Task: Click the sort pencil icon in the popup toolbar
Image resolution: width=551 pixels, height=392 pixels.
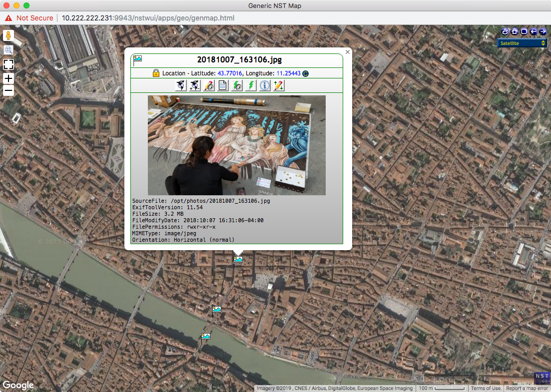Action: (278, 85)
